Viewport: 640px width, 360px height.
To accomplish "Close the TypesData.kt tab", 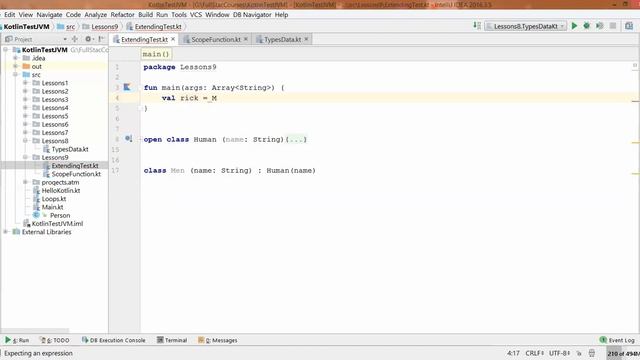I will click(306, 39).
